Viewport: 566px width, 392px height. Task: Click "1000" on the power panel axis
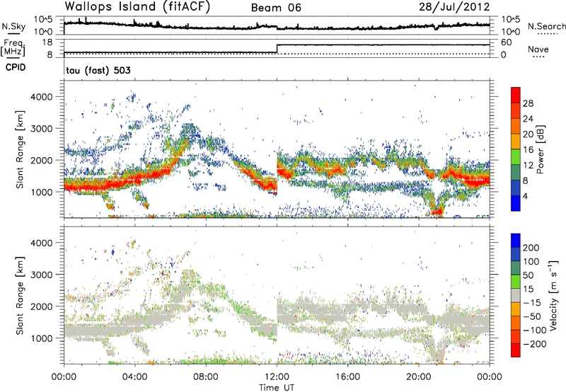point(41,192)
